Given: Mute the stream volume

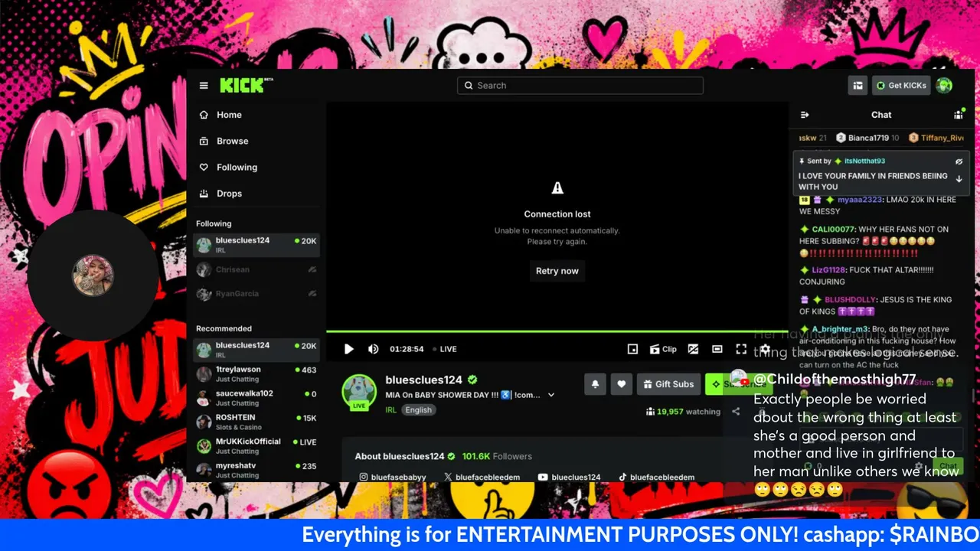Looking at the screenshot, I should pyautogui.click(x=373, y=349).
